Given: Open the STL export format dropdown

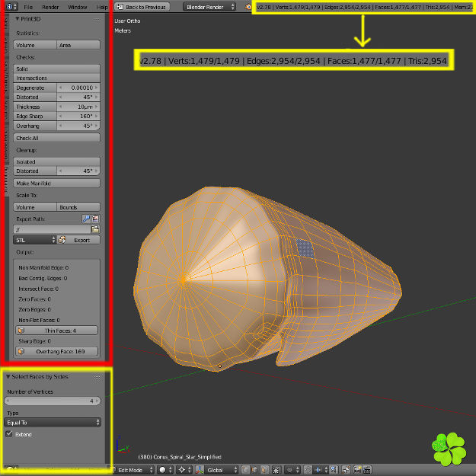Looking at the screenshot, I should click(34, 240).
